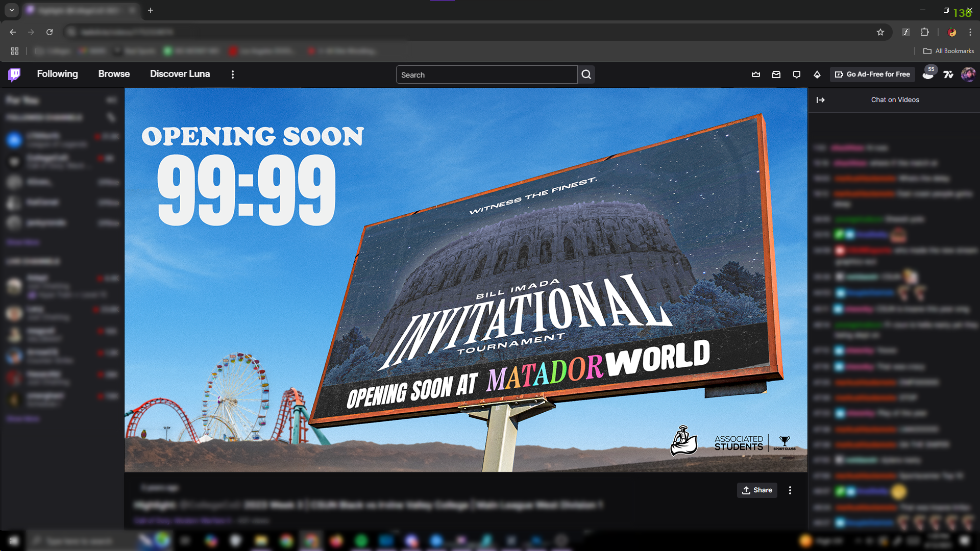
Task: Collapse the For You sidebar
Action: pos(111,100)
